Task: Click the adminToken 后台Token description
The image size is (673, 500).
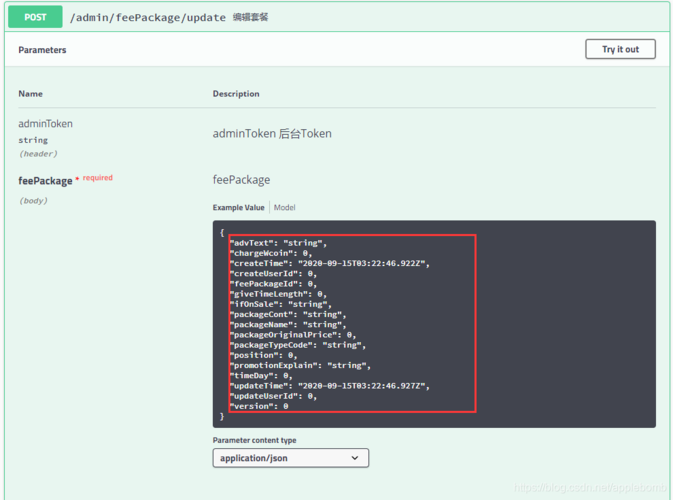Action: (272, 134)
